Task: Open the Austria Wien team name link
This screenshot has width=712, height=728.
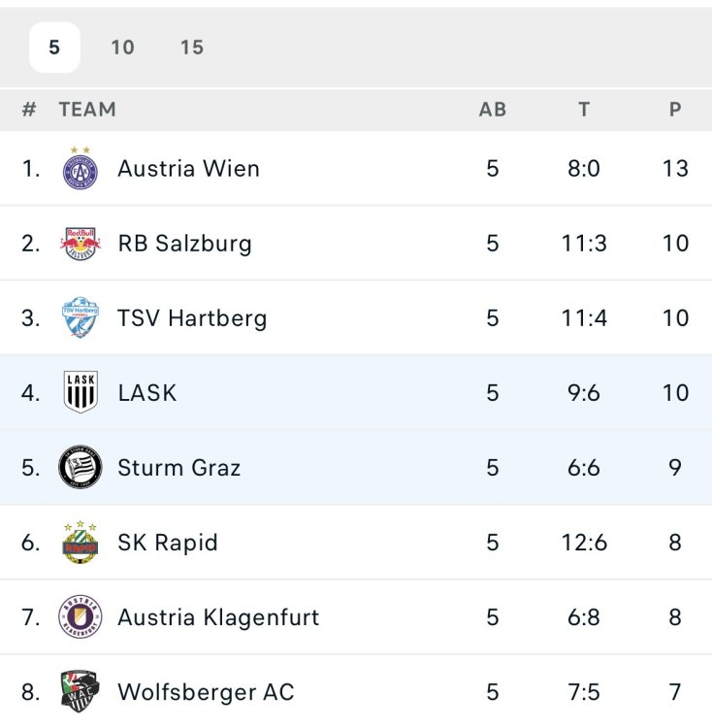Action: point(188,169)
